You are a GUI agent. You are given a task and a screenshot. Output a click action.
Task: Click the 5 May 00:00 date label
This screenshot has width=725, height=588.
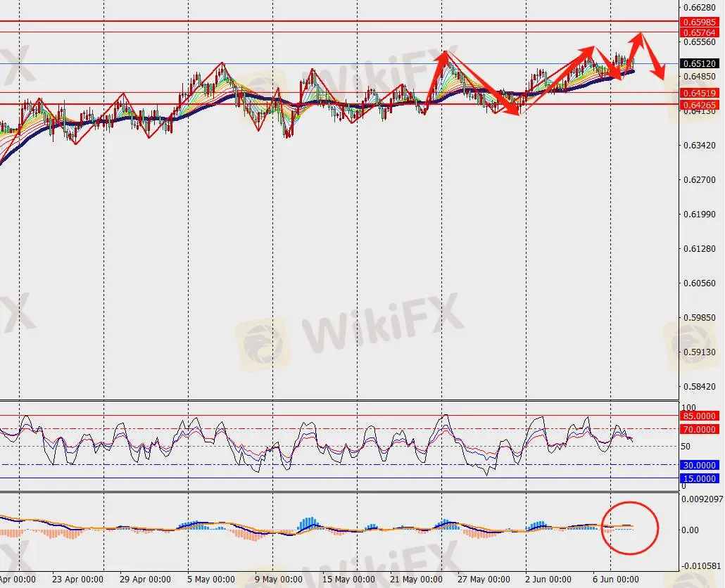click(x=211, y=580)
